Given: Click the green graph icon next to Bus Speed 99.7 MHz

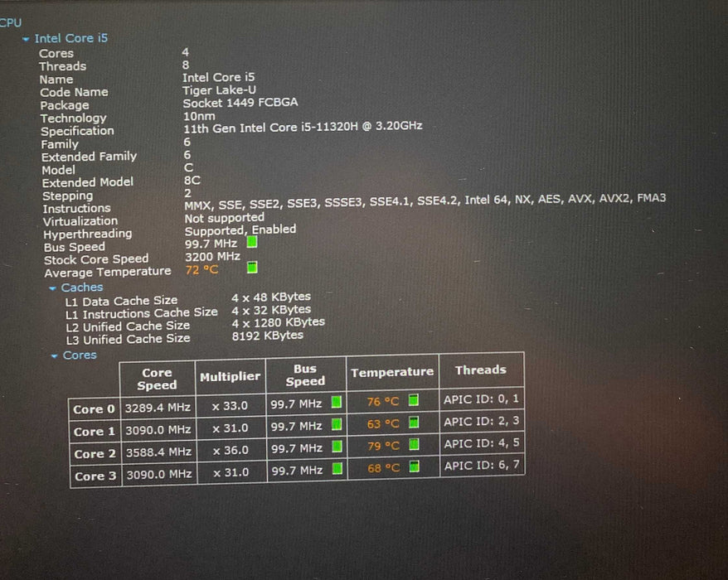Looking at the screenshot, I should [x=252, y=242].
